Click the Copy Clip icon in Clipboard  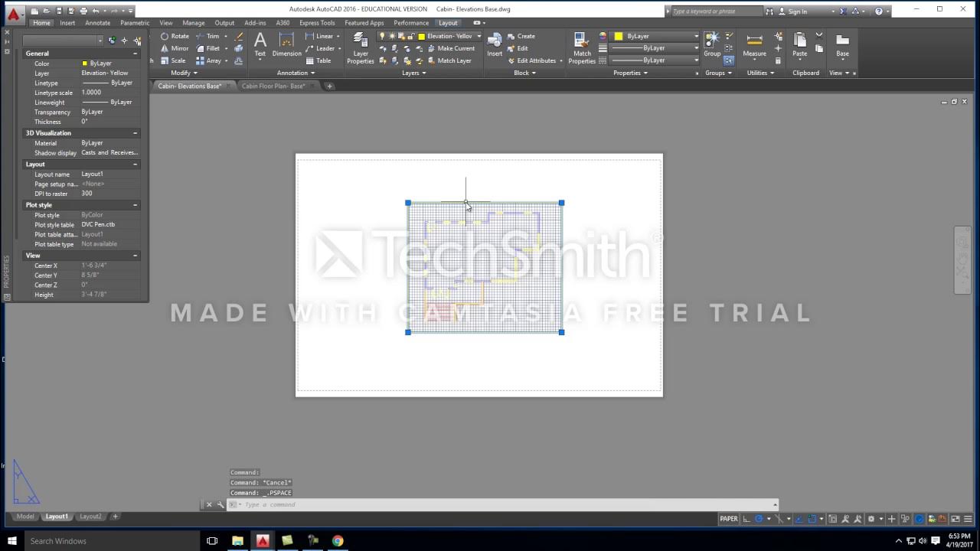(819, 47)
